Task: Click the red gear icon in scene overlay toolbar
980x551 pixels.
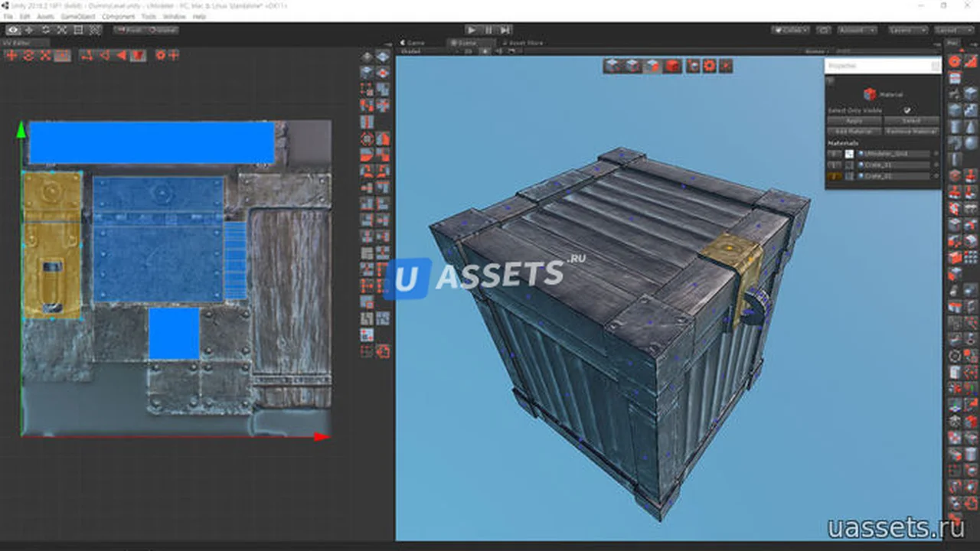Action: click(x=709, y=66)
